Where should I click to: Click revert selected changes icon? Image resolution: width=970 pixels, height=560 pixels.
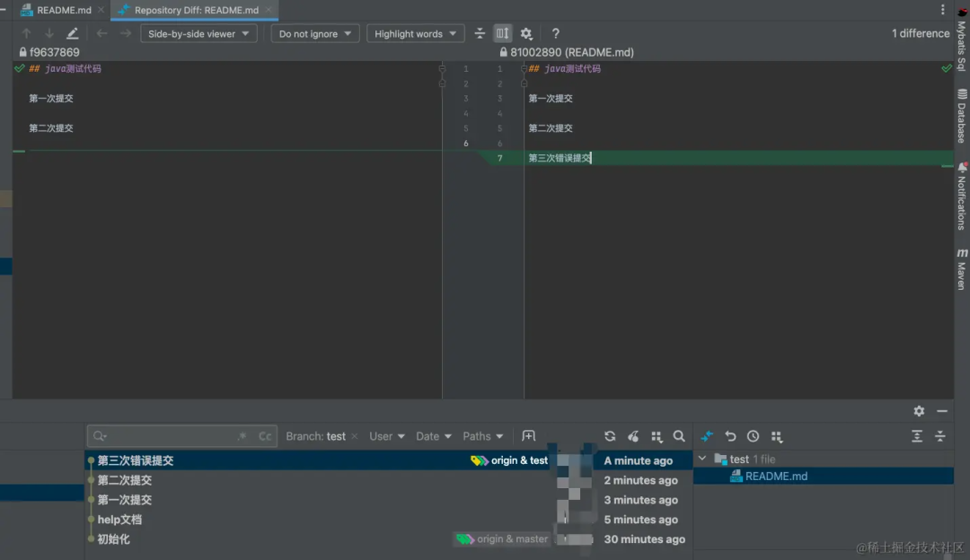pyautogui.click(x=730, y=436)
